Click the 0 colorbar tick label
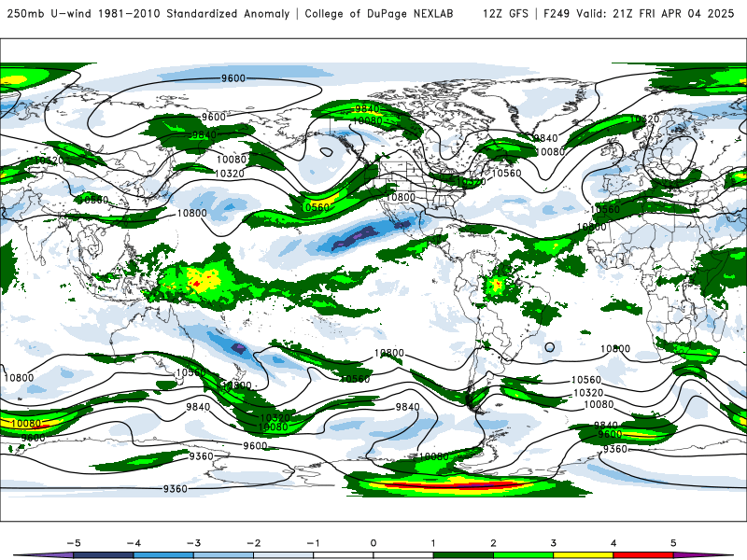Screen dimensions: 747x560 [373, 543]
